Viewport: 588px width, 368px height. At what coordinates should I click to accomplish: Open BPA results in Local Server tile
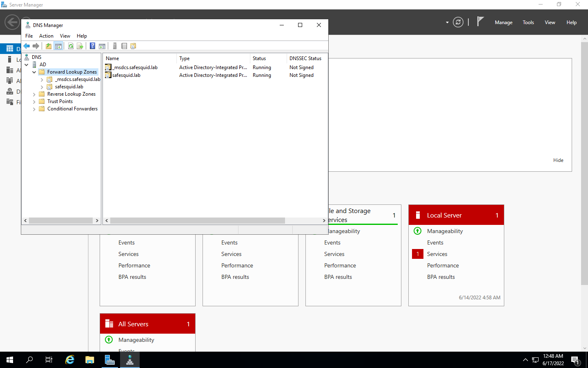(441, 277)
